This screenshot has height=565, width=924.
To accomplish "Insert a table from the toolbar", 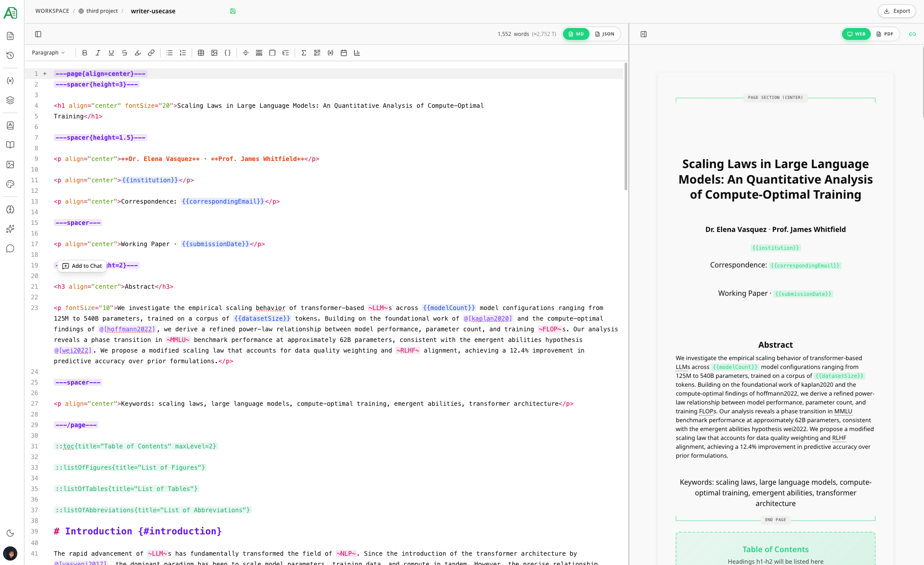I will click(201, 53).
